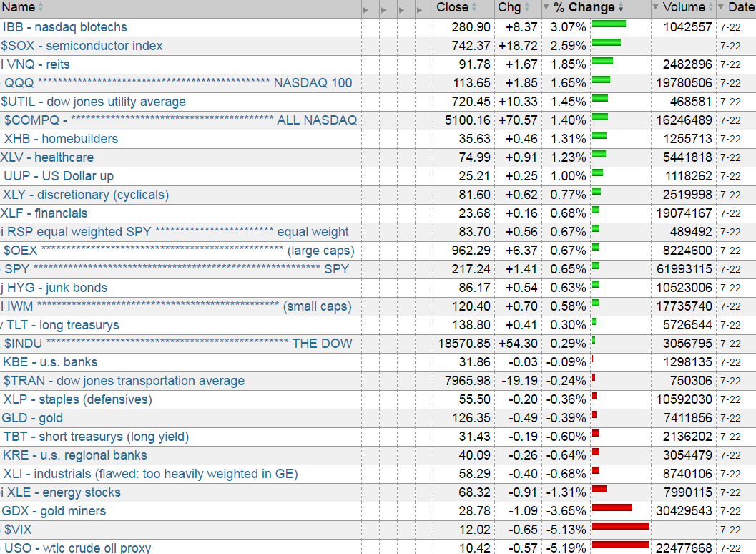Screen dimensions: 756x554
Task: Open the QQQ NASDAQ 100 link
Action: (x=178, y=83)
